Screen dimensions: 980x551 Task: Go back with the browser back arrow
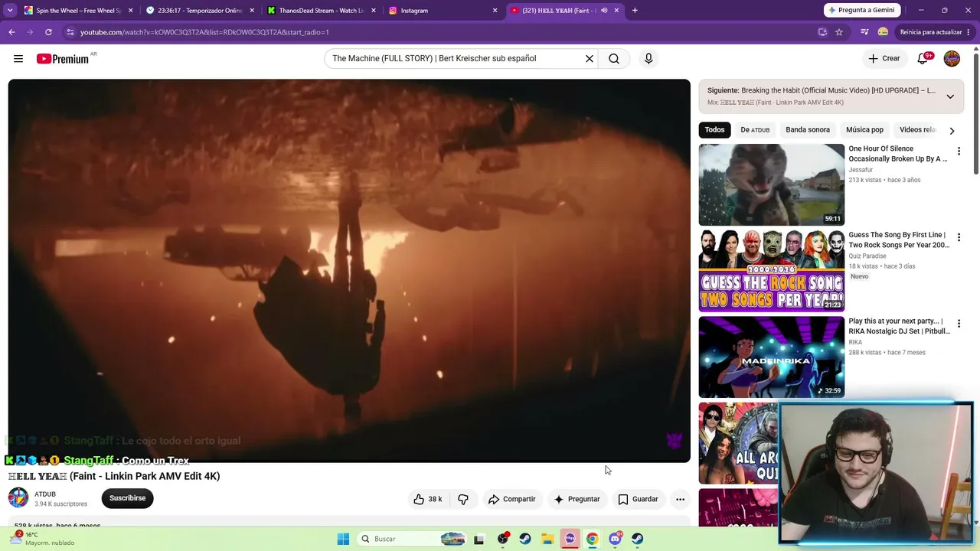click(x=11, y=32)
